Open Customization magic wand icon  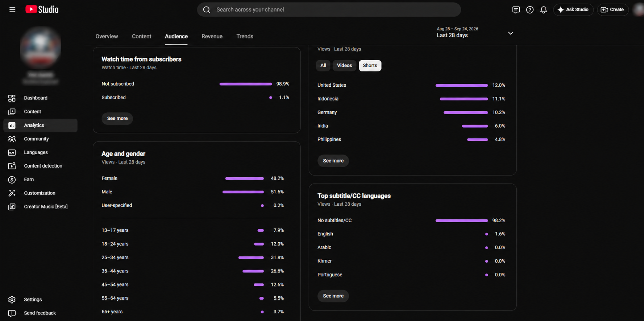(12, 193)
